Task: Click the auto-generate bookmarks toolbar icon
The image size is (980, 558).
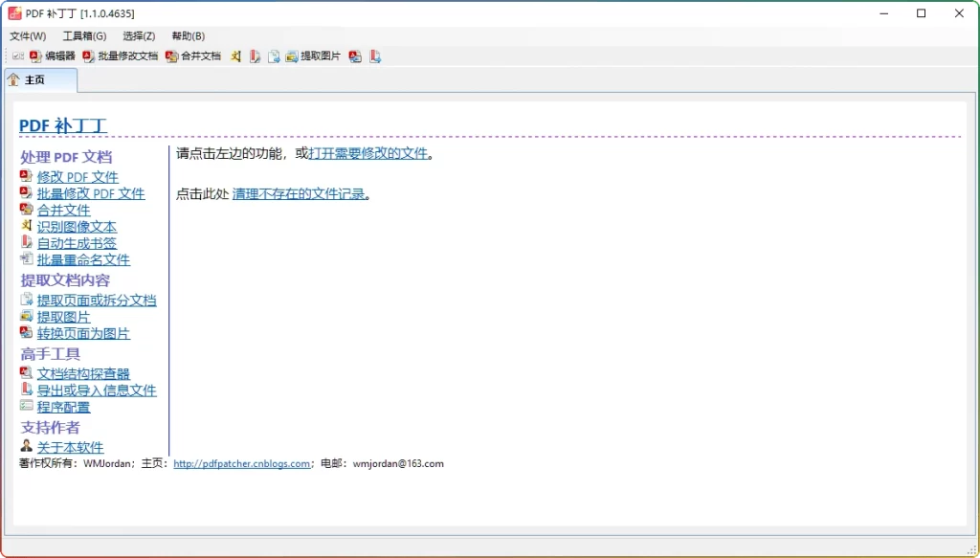Action: click(x=254, y=56)
